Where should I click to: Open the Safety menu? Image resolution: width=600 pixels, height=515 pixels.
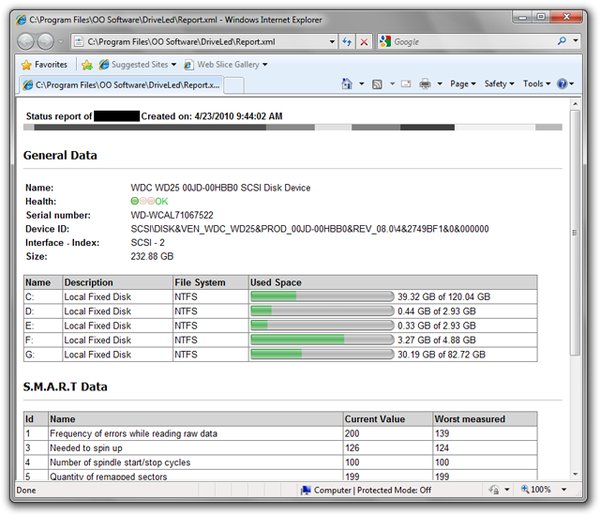pos(499,84)
